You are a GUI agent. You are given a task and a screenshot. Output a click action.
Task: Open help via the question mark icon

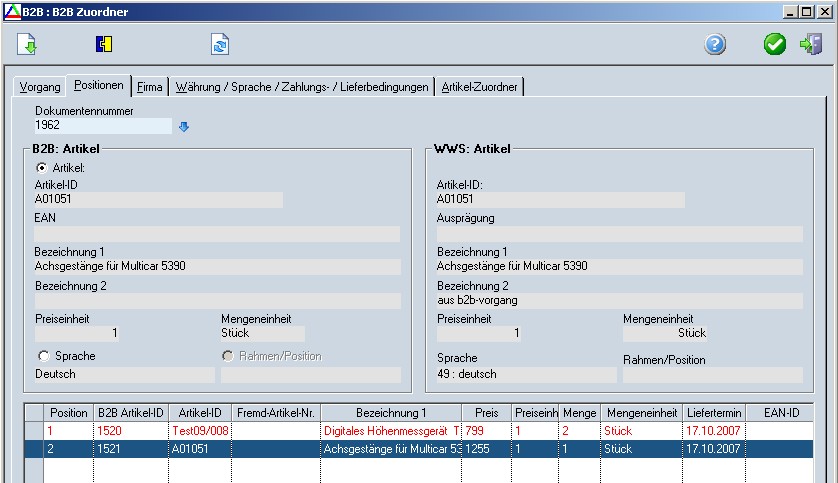[715, 45]
